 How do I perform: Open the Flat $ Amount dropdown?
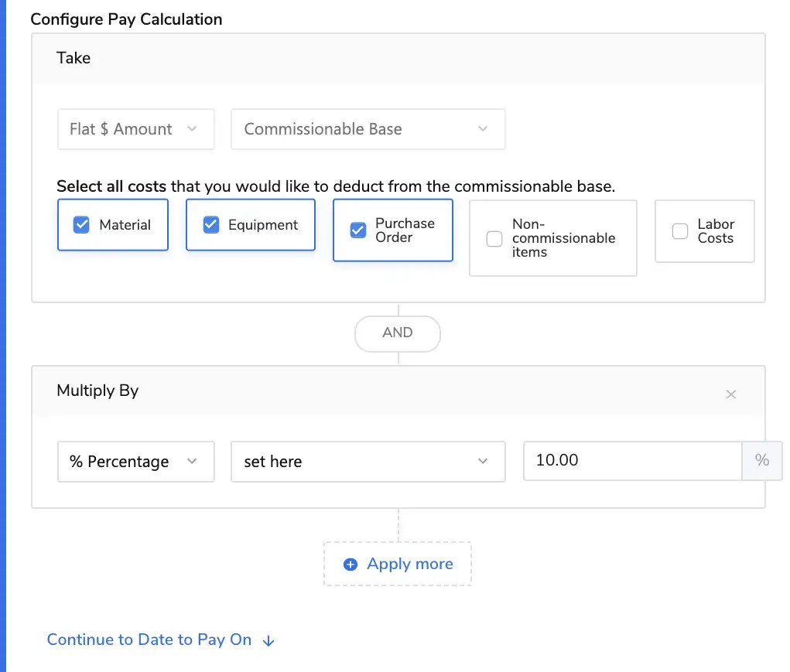(135, 129)
